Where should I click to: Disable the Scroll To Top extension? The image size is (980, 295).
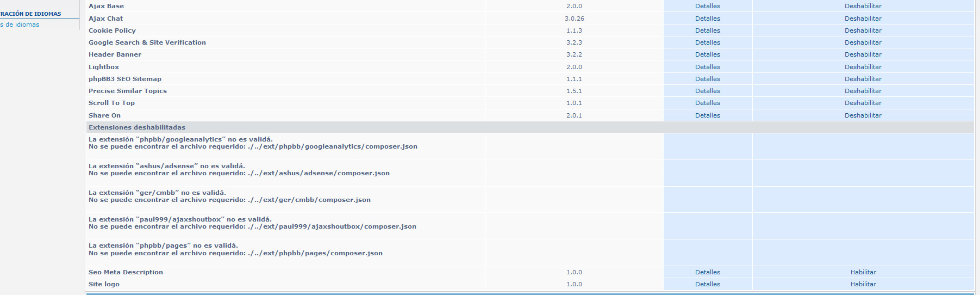pos(863,103)
